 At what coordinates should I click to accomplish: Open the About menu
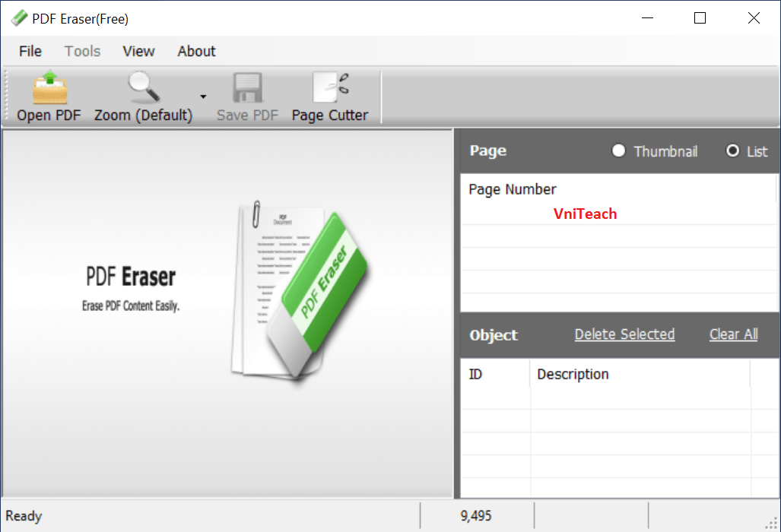click(x=196, y=51)
